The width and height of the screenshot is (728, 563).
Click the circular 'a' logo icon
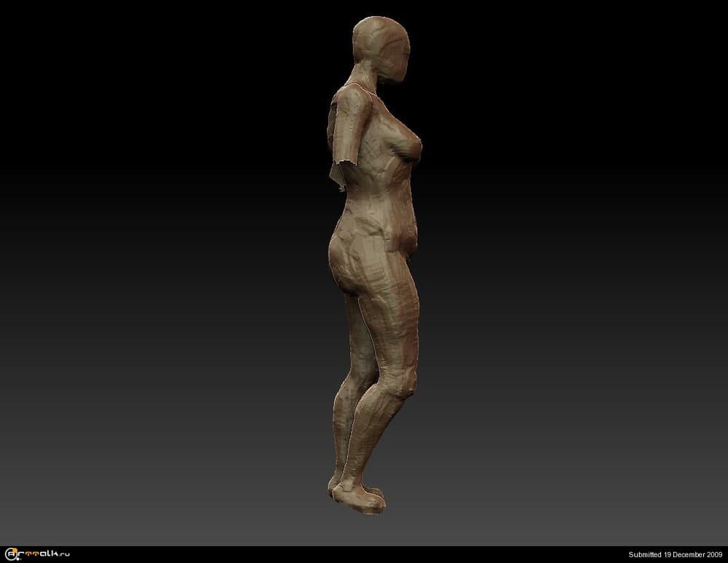tap(10, 555)
